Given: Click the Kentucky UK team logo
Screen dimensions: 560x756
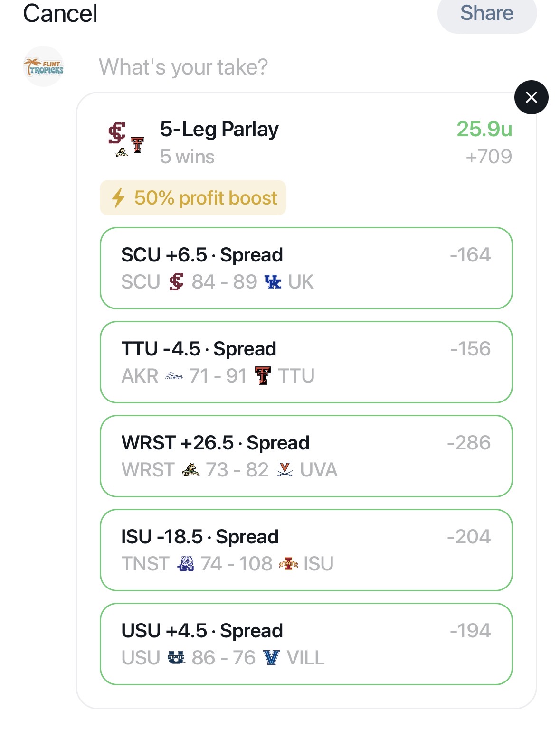Looking at the screenshot, I should tap(273, 282).
